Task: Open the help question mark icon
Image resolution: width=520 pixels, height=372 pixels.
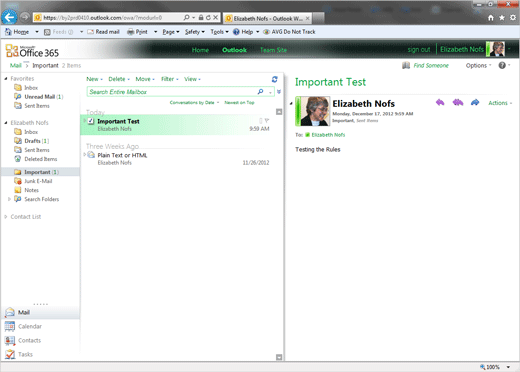Action: click(502, 65)
